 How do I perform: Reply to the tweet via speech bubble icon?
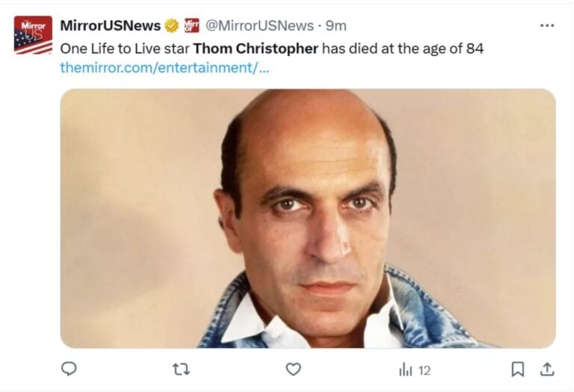pos(69,369)
